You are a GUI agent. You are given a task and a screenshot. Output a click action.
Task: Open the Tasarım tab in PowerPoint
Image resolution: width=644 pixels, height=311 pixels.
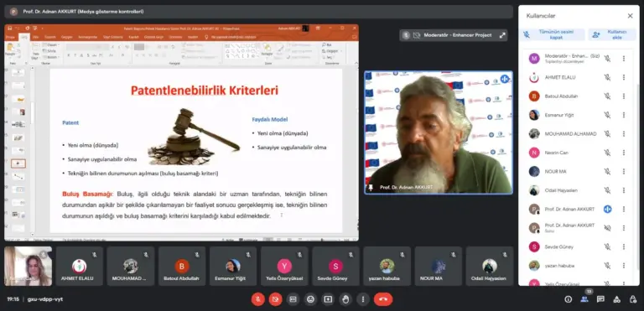coord(50,37)
